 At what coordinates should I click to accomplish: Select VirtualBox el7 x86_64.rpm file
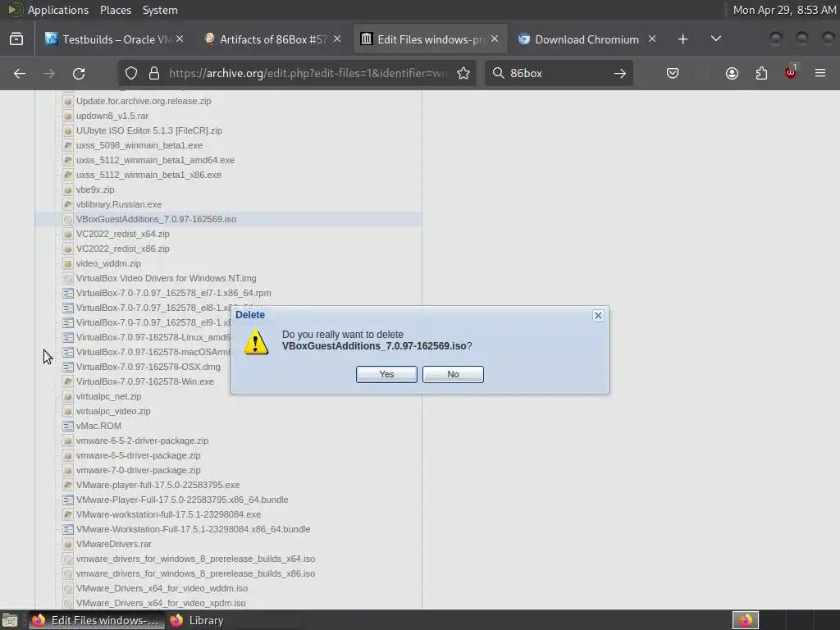coord(174,293)
